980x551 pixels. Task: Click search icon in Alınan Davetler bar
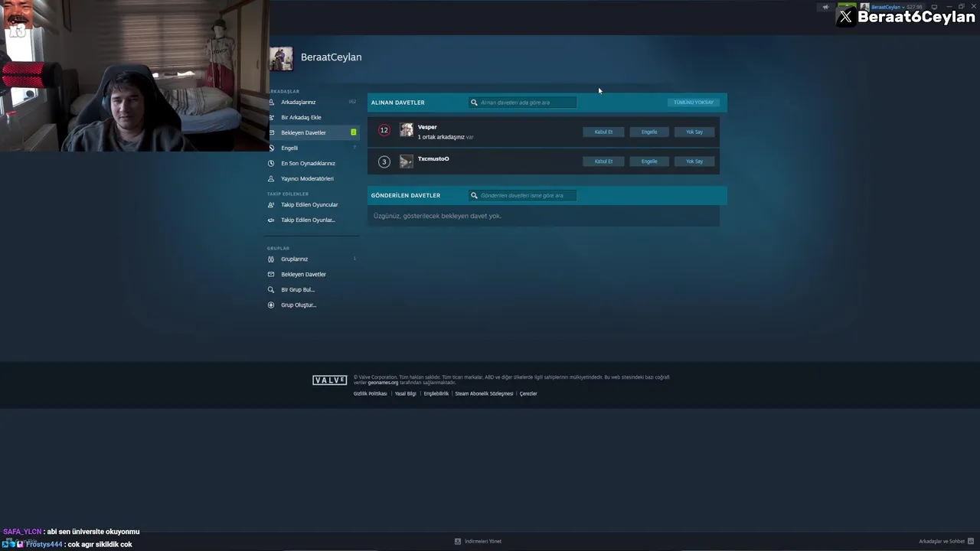tap(474, 103)
